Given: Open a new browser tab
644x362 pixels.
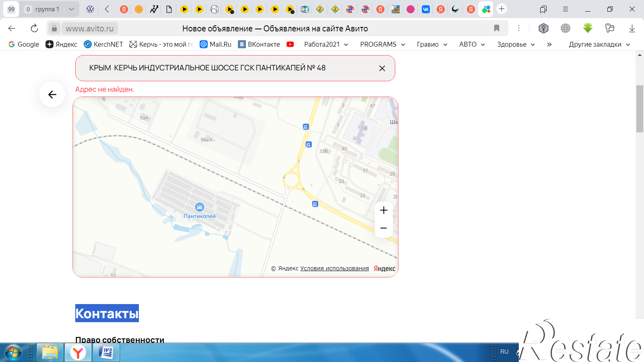Looking at the screenshot, I should click(x=502, y=9).
